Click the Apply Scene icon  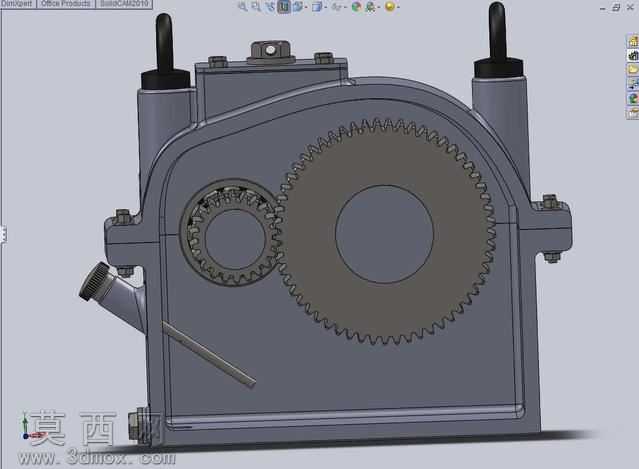[x=370, y=7]
